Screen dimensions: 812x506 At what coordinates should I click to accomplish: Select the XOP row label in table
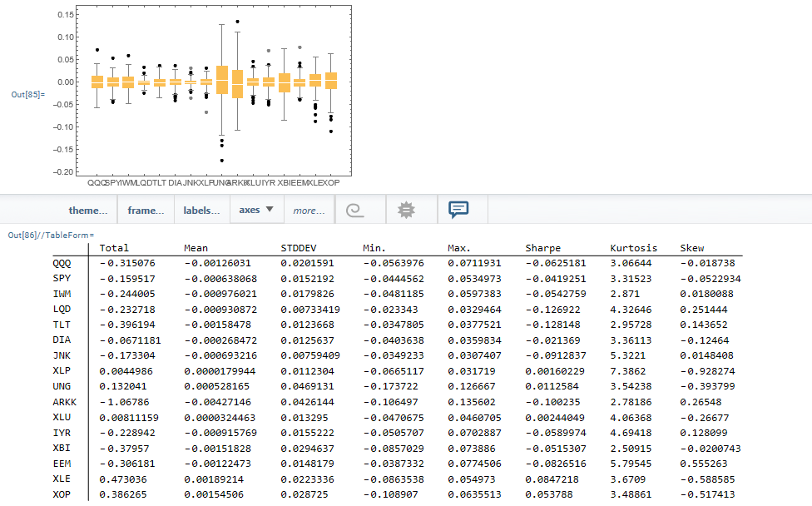coord(62,494)
